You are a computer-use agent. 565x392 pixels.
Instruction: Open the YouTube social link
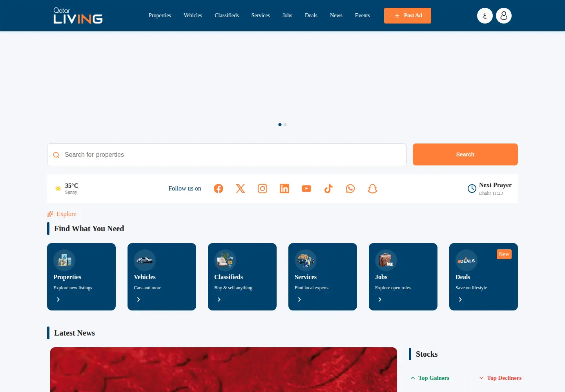coord(306,189)
